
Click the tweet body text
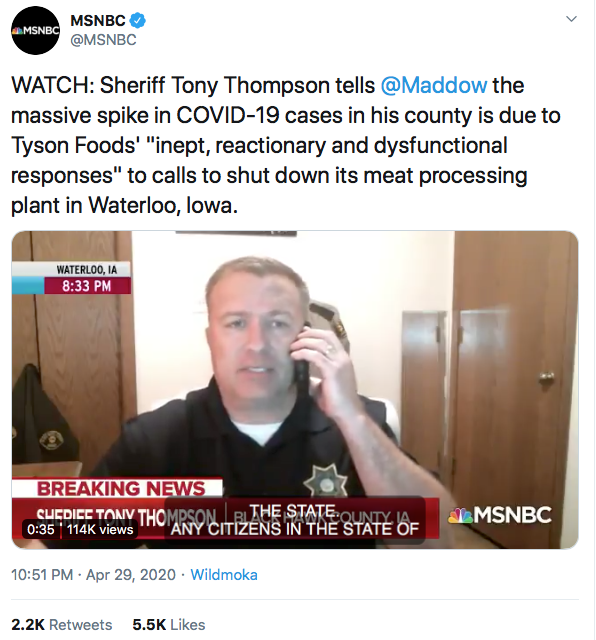tap(286, 145)
